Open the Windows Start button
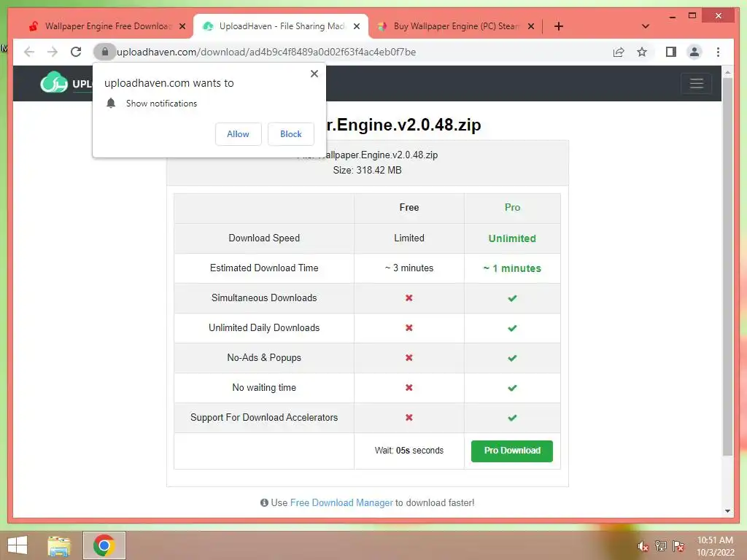 pos(18,545)
